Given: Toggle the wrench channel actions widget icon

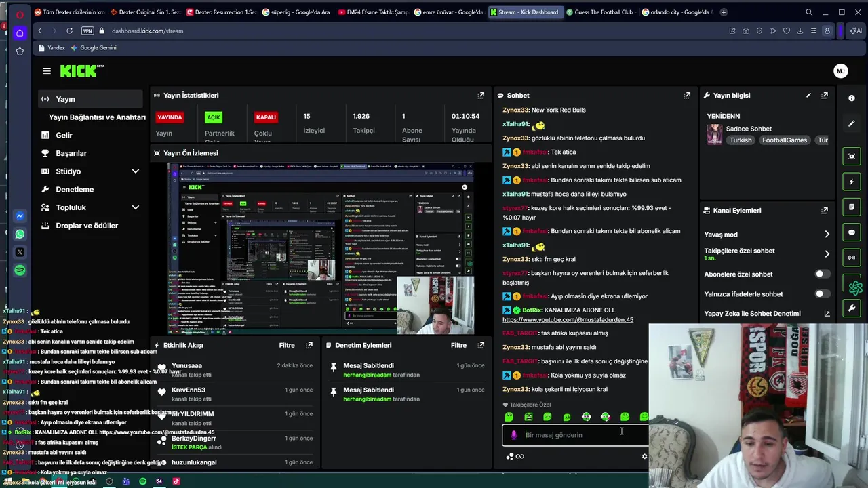Looking at the screenshot, I should [x=852, y=308].
